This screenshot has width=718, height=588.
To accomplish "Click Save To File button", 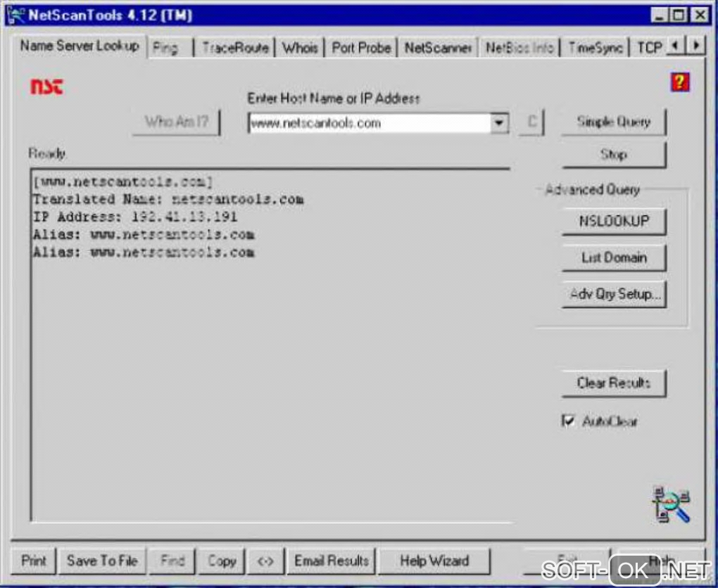I will [x=102, y=561].
